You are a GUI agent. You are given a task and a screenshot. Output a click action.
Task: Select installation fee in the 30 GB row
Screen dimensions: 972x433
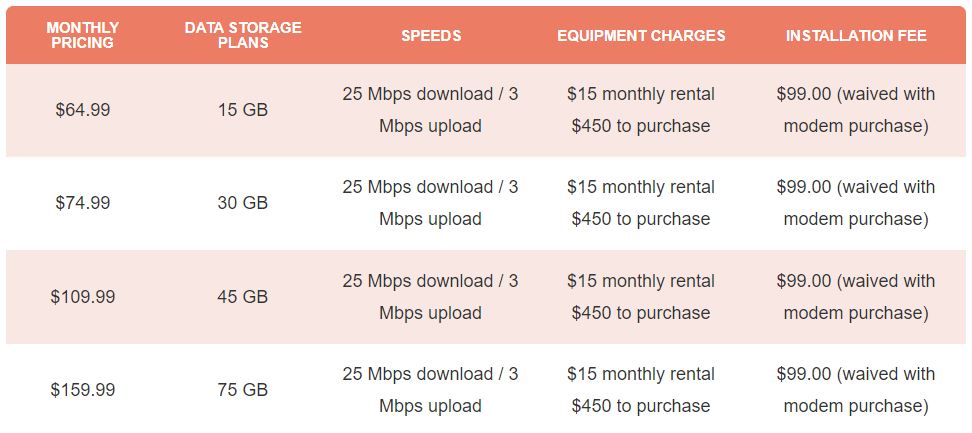(x=856, y=203)
